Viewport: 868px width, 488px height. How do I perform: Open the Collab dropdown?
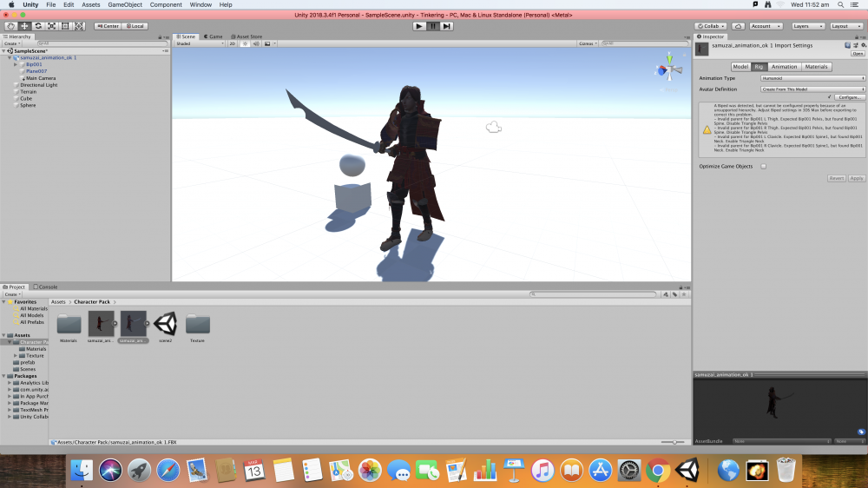[x=711, y=26]
